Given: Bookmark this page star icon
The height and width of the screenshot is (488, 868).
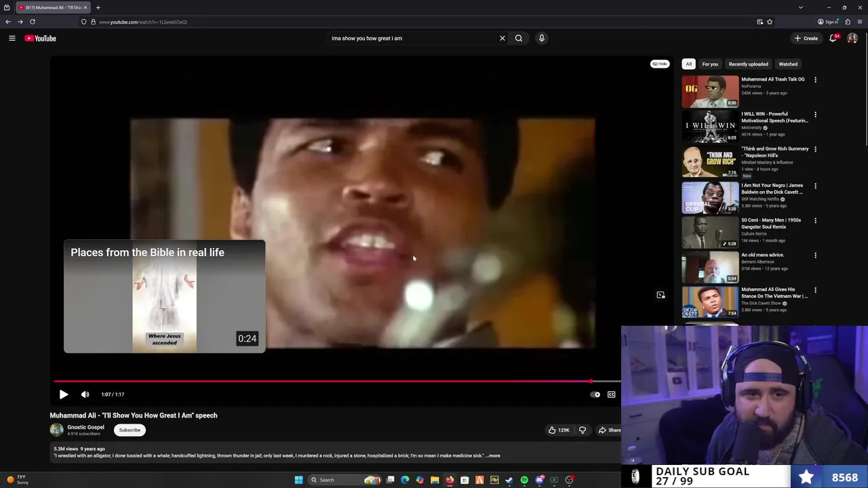Looking at the screenshot, I should 770,22.
